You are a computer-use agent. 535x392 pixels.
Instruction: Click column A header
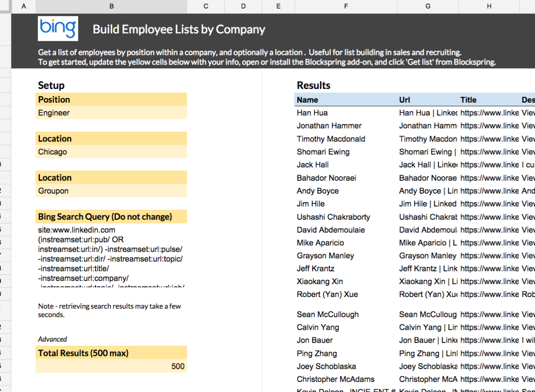(x=24, y=6)
